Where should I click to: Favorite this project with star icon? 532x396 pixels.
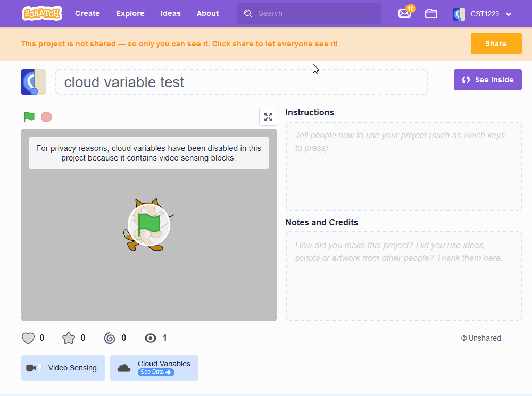pos(69,338)
